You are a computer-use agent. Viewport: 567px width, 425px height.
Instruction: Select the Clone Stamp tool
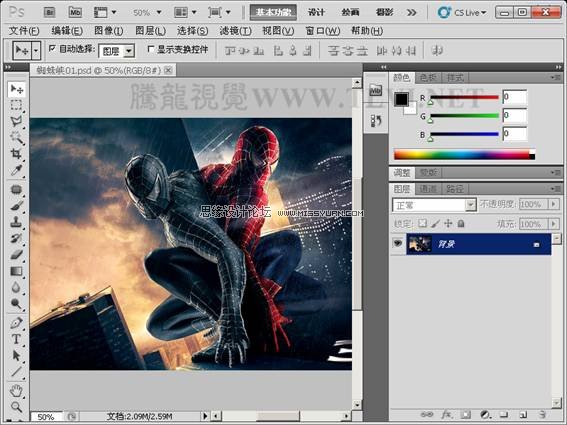click(x=16, y=222)
